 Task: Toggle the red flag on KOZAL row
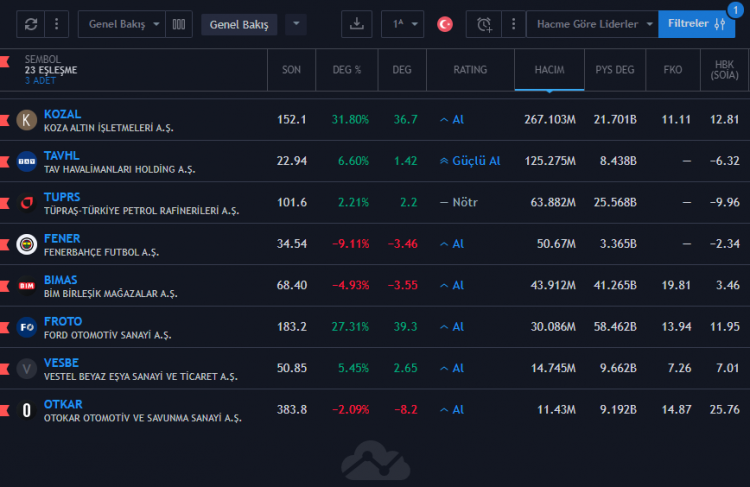tap(5, 120)
